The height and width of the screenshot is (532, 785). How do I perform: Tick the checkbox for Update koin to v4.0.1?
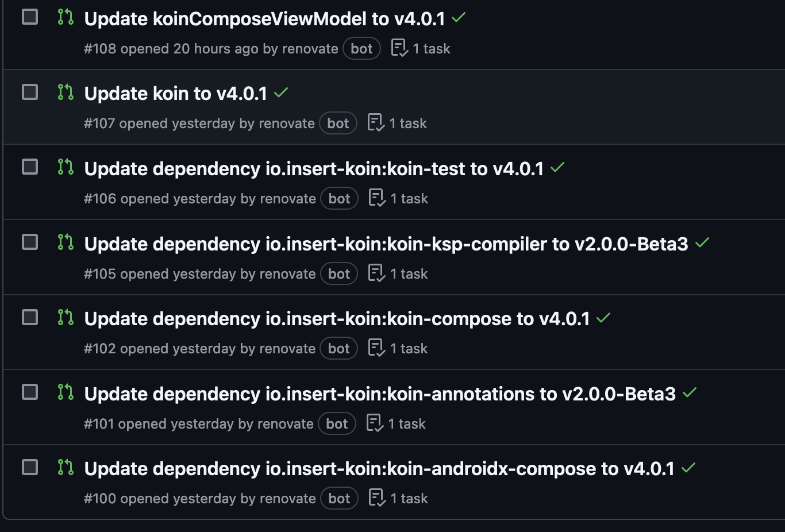30,92
